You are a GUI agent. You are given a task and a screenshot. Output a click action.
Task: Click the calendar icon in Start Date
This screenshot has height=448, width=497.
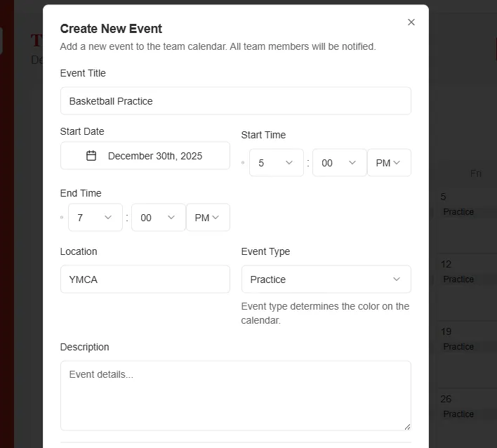pos(91,156)
